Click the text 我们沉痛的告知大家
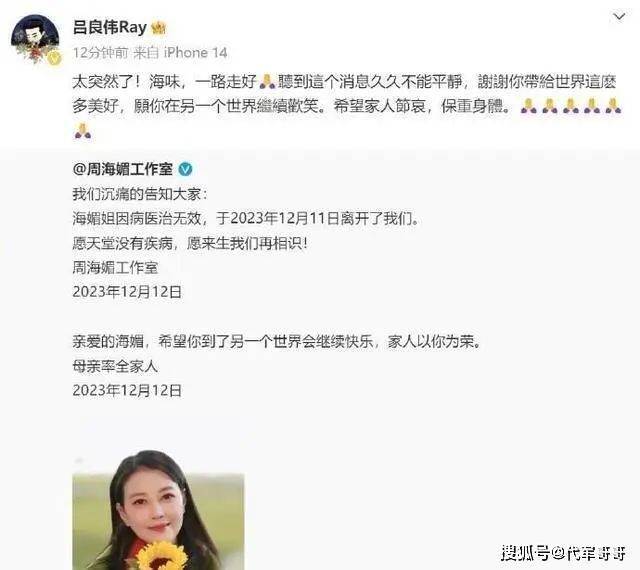Viewport: 640px width, 570px height. pos(137,194)
